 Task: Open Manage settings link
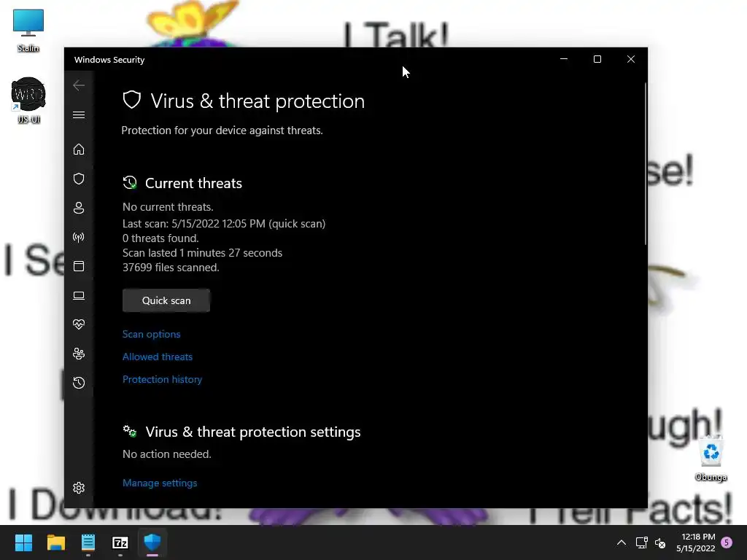pyautogui.click(x=160, y=483)
